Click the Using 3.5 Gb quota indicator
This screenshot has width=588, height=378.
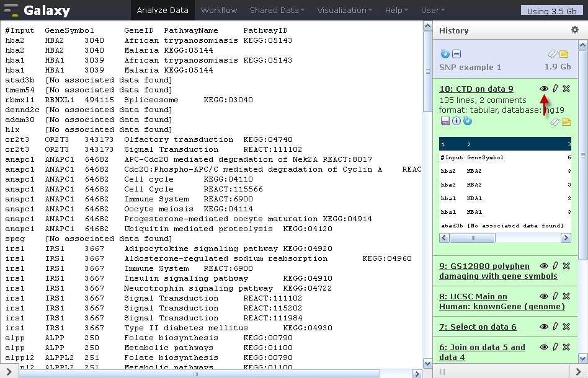coord(551,11)
